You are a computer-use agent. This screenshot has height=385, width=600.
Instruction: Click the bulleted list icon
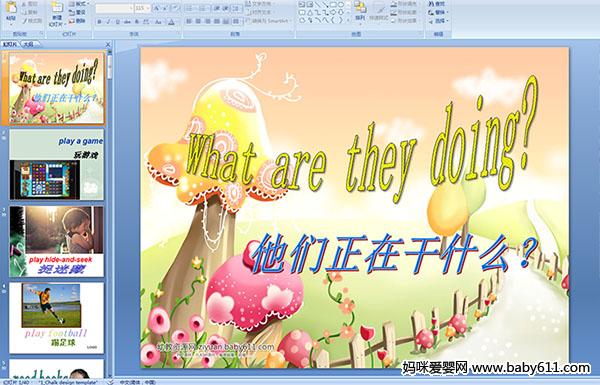[189, 8]
